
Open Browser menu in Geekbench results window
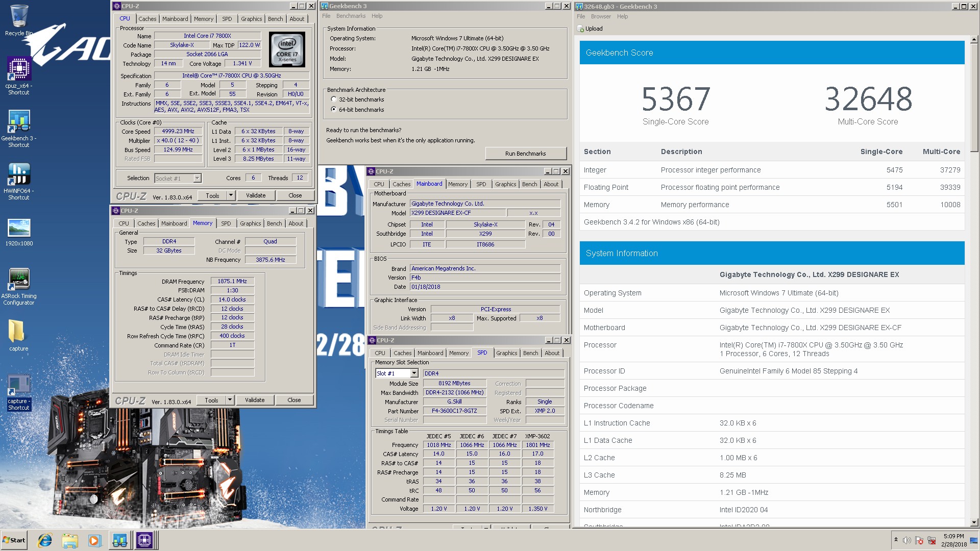(601, 16)
